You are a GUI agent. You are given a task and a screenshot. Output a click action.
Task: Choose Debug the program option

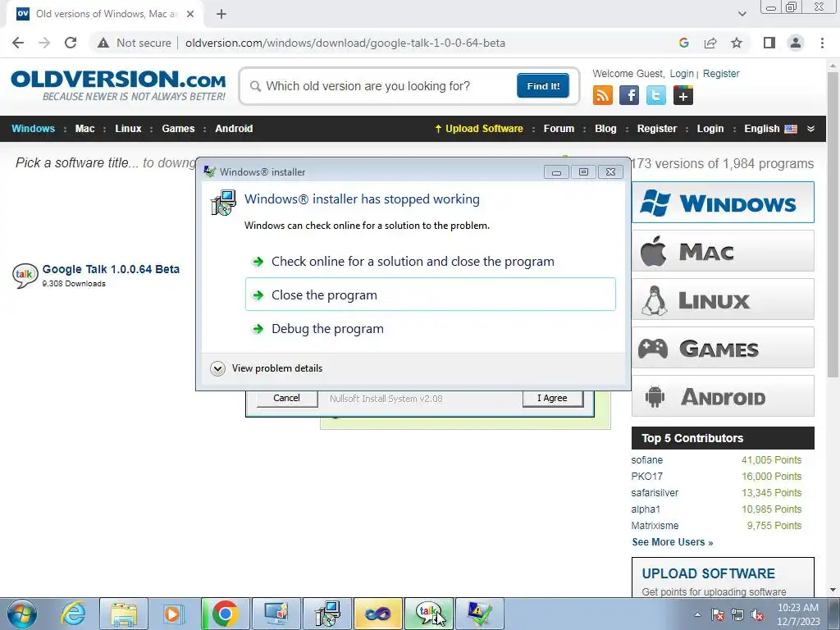(430, 328)
